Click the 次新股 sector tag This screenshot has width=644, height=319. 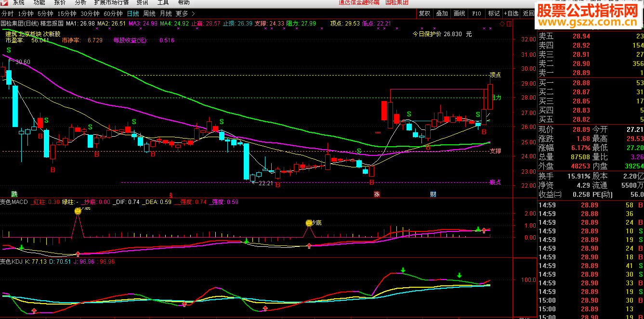click(52, 34)
